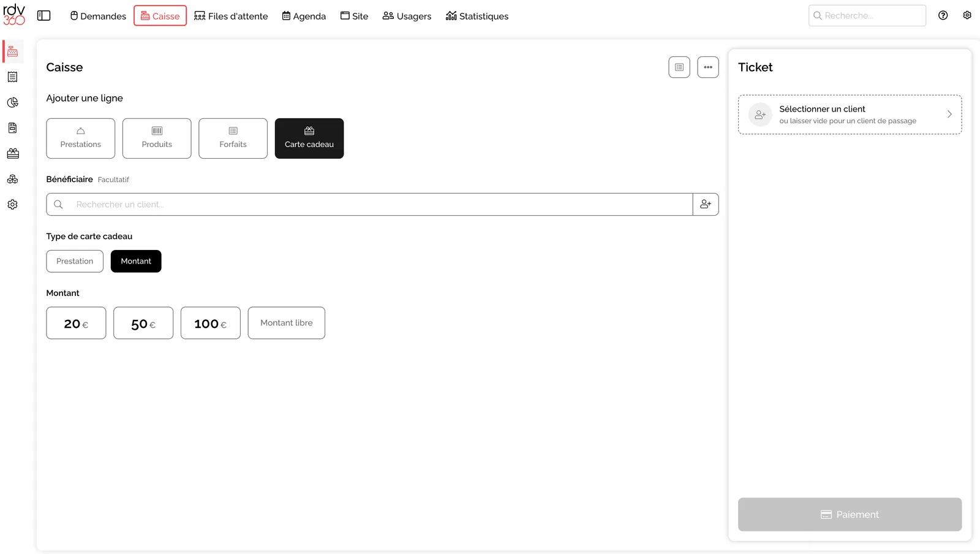Image resolution: width=980 pixels, height=554 pixels.
Task: Select the Montant gift card type
Action: tap(136, 261)
